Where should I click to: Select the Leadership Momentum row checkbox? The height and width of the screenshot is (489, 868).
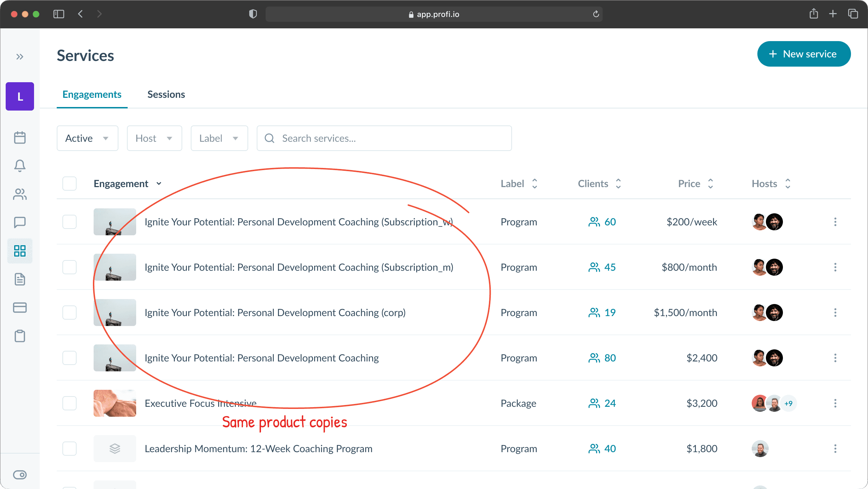(x=69, y=449)
